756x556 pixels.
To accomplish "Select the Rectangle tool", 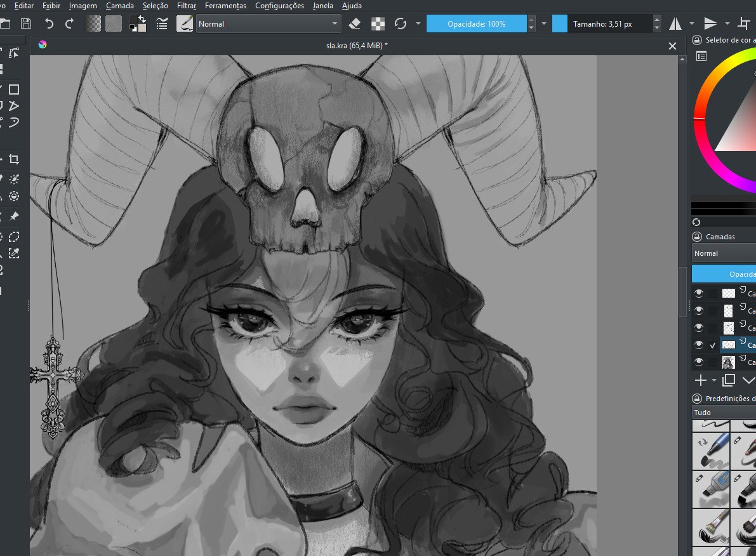I will [14, 89].
